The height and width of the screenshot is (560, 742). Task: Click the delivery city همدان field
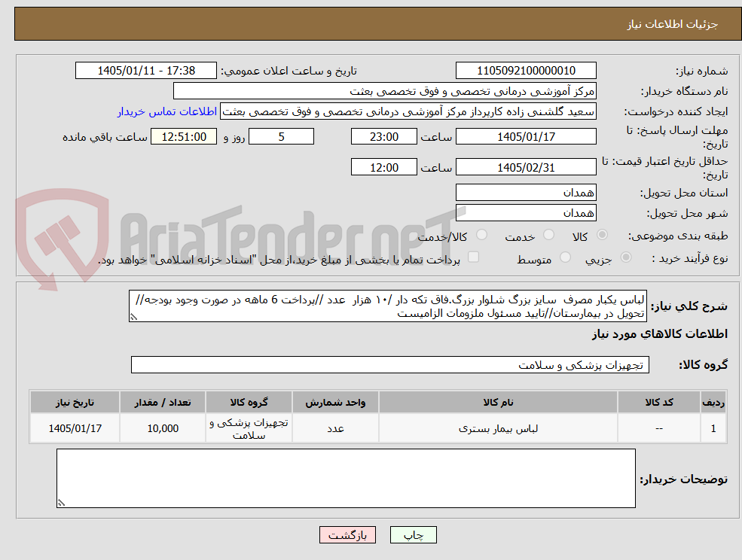[x=526, y=213]
